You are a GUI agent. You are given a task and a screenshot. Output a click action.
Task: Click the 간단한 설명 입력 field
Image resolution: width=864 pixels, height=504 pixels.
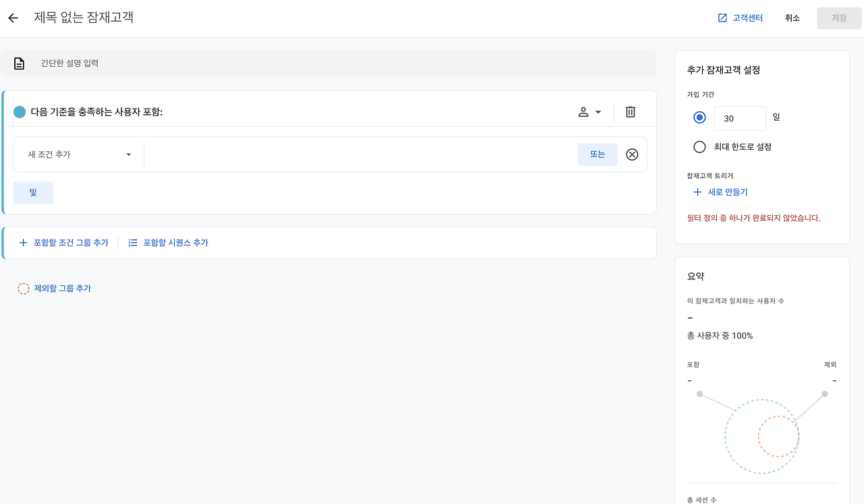(x=337, y=63)
